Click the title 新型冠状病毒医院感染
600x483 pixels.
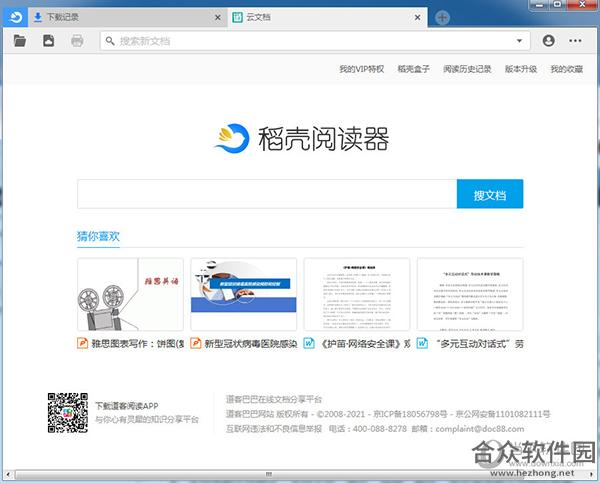pos(251,343)
